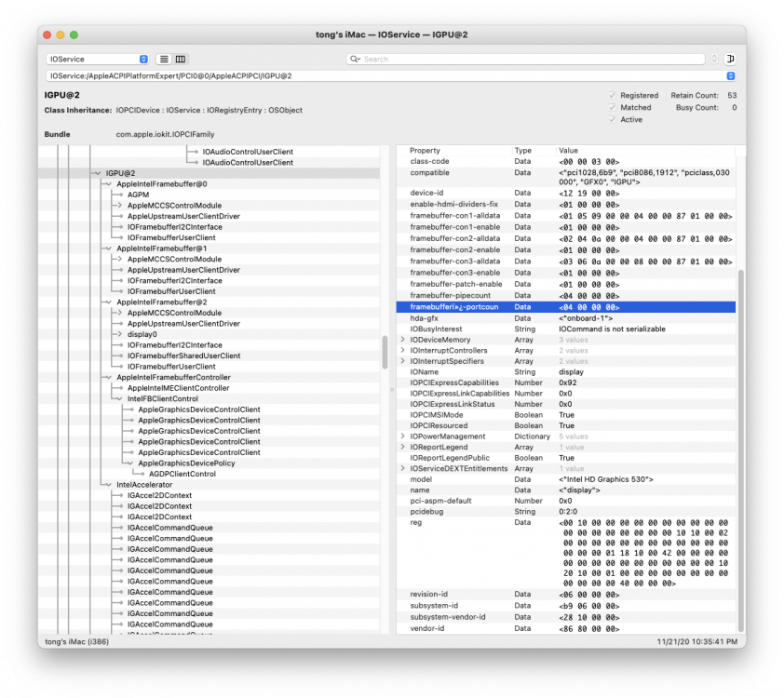
Task: Expand IOInterruptControllers property
Action: pyautogui.click(x=403, y=350)
